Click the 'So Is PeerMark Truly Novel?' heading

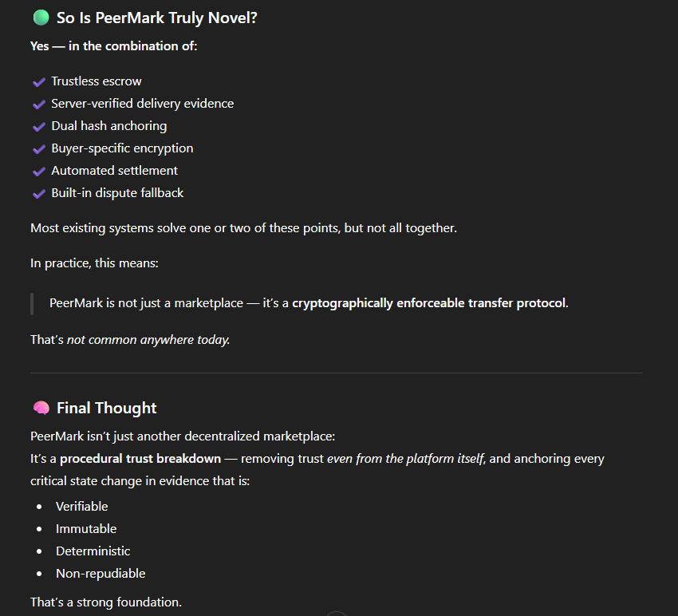157,18
